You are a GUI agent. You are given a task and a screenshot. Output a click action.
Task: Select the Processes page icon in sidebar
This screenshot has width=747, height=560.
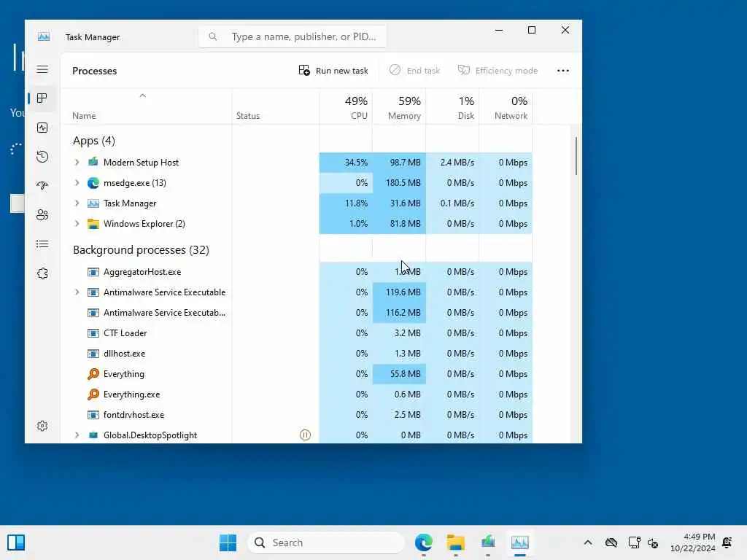[42, 98]
